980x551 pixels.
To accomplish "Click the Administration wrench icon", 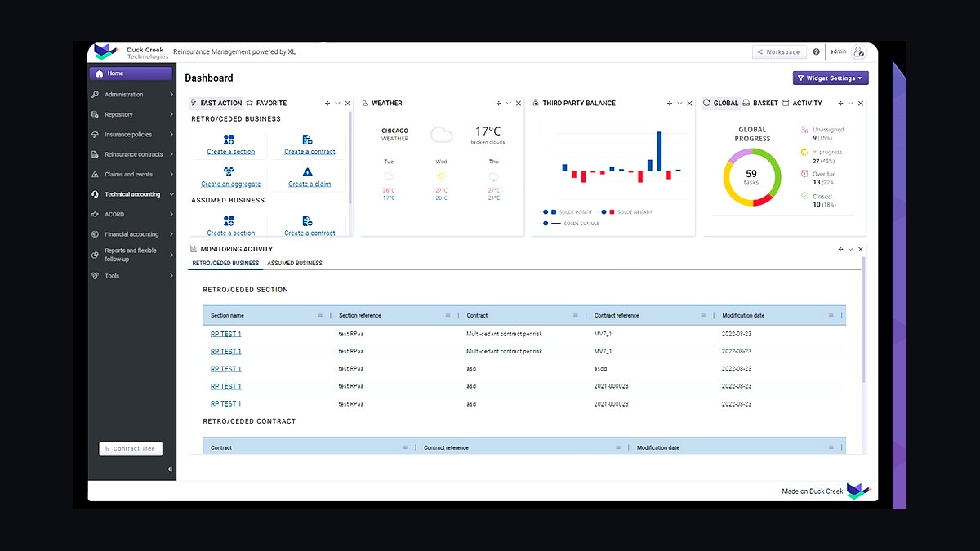I will pyautogui.click(x=96, y=95).
